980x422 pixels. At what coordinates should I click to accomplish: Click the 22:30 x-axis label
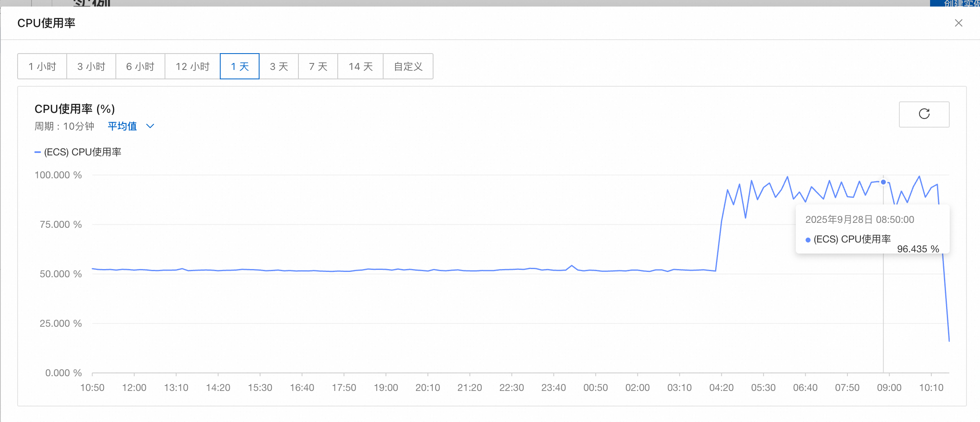pos(512,388)
